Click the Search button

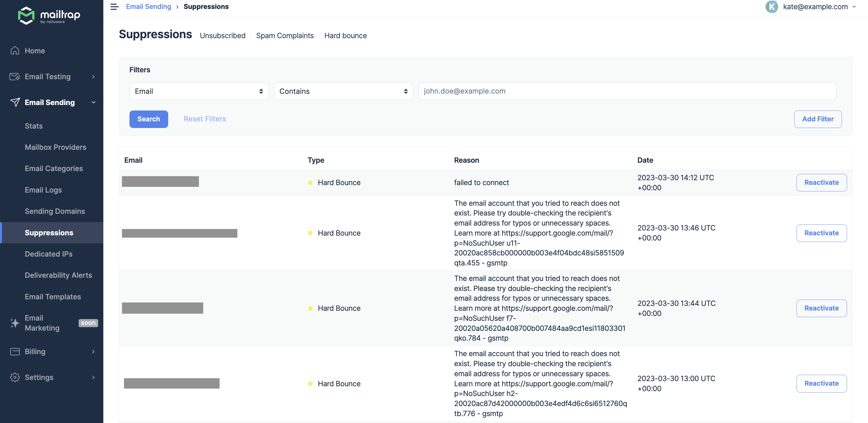[x=149, y=119]
